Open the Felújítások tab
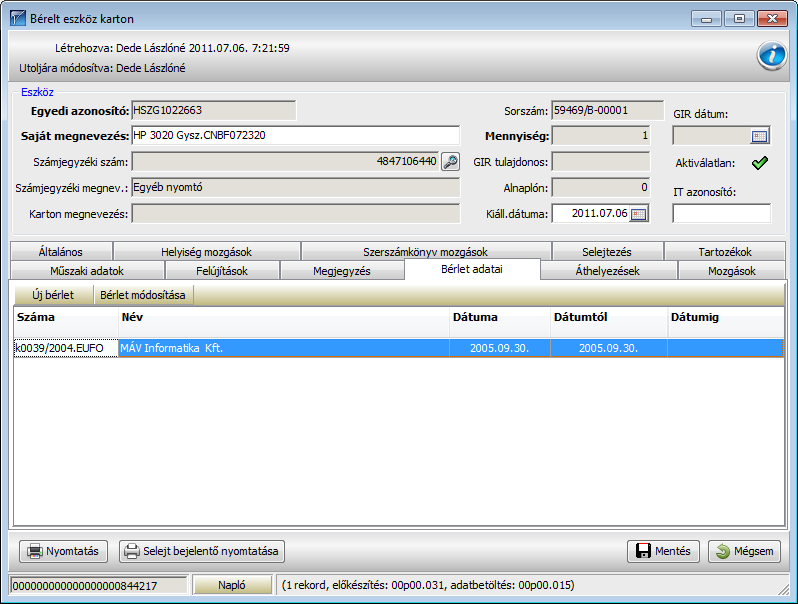This screenshot has width=798, height=604. click(x=222, y=271)
